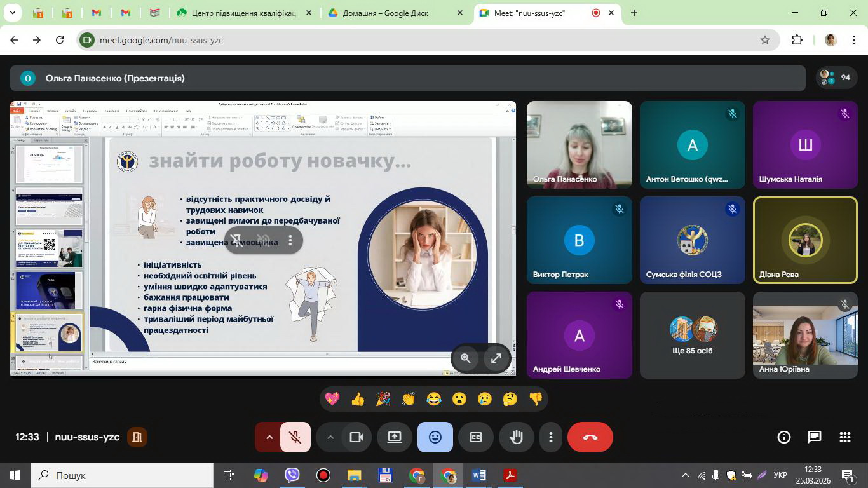Toggle closed captions button
868x488 pixels.
tap(476, 437)
